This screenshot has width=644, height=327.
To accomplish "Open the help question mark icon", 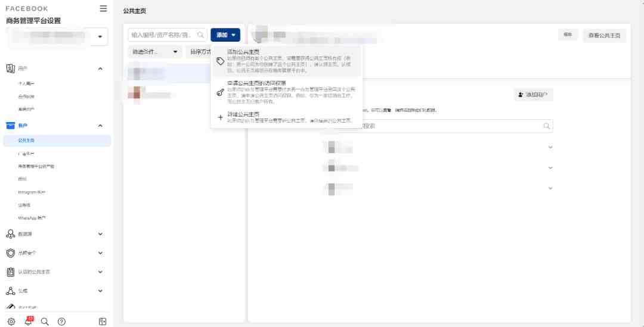I will click(x=61, y=322).
